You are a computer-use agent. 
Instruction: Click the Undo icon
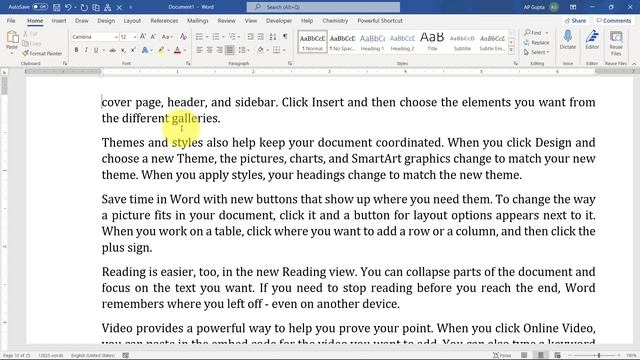tap(68, 7)
